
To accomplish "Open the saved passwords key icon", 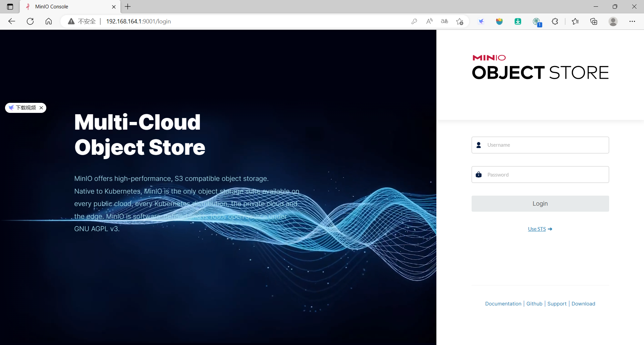I will click(414, 21).
